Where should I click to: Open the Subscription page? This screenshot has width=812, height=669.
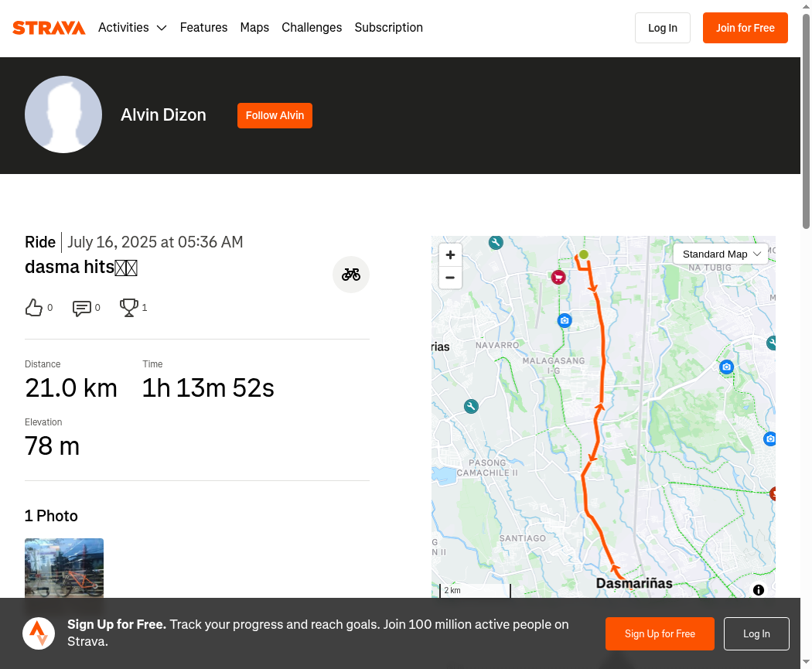(x=388, y=27)
